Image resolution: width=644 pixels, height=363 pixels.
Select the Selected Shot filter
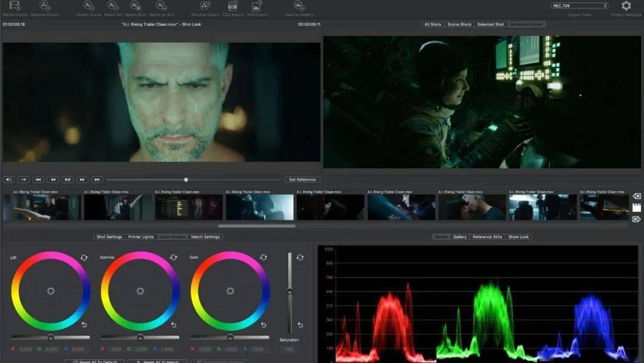coord(490,24)
